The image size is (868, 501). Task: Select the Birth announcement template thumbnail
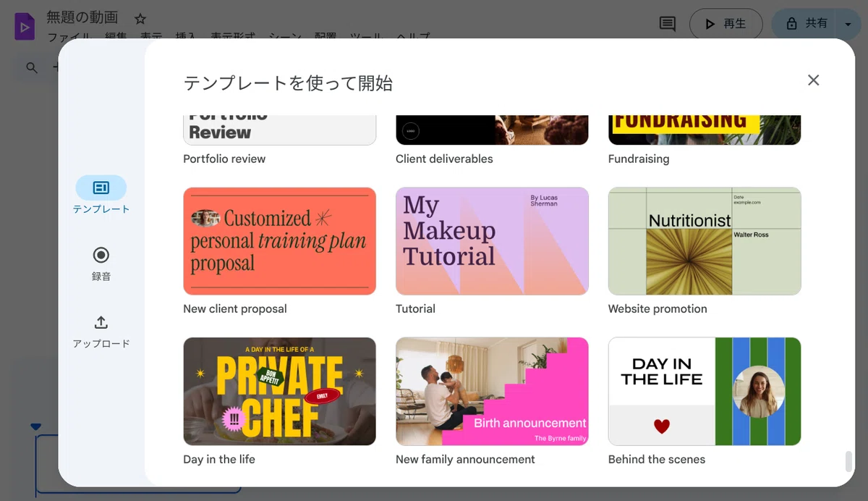click(492, 392)
